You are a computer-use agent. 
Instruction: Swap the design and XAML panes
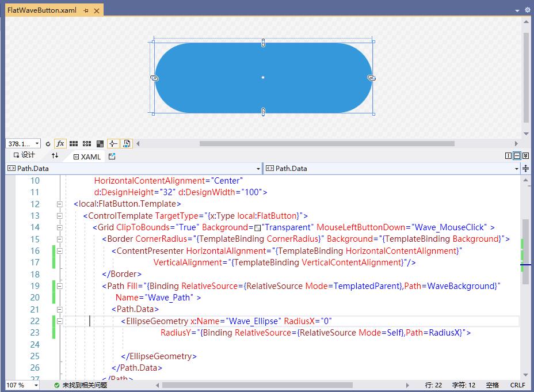coord(55,155)
